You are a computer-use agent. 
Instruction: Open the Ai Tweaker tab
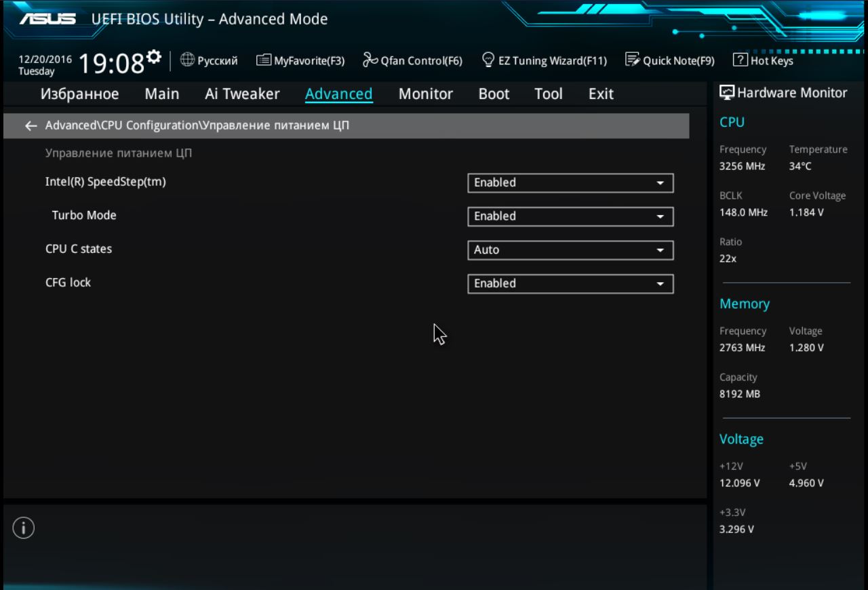click(x=242, y=94)
